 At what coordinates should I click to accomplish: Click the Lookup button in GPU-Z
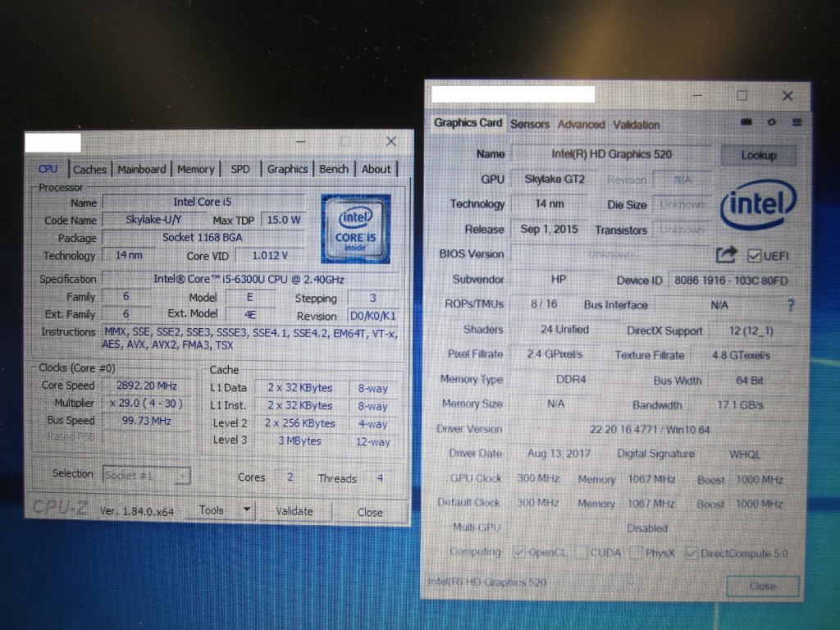759,155
